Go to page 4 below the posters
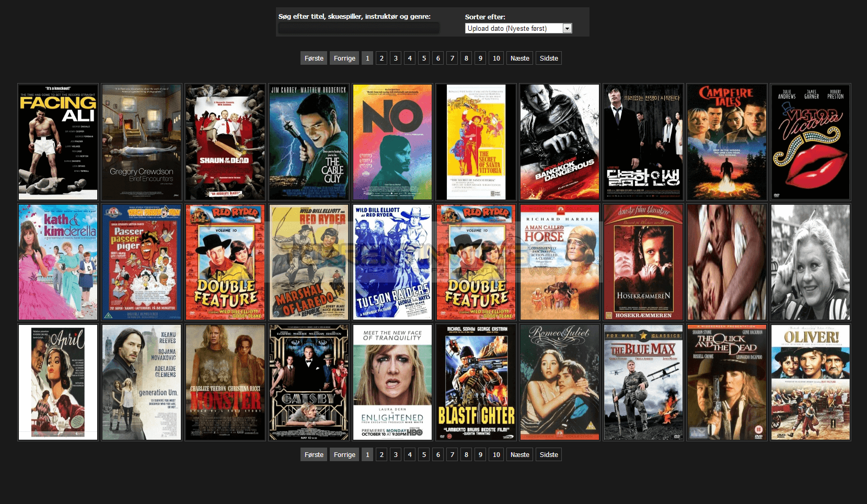 pos(410,454)
